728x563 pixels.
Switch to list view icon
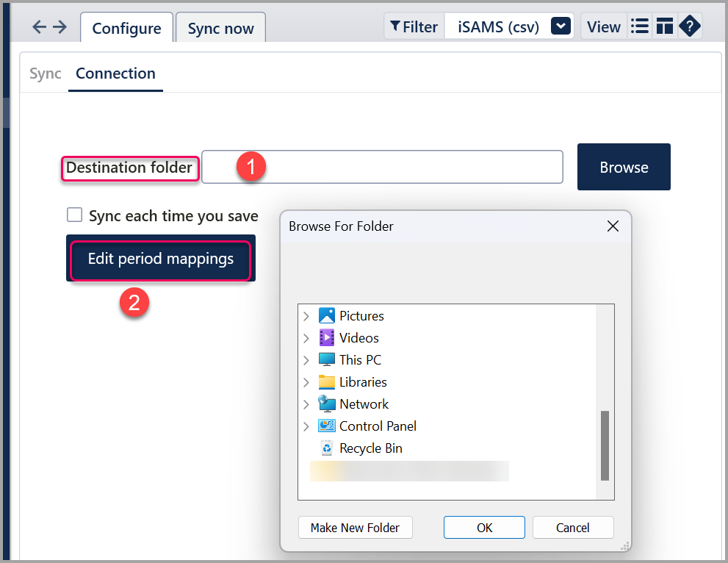tap(639, 26)
